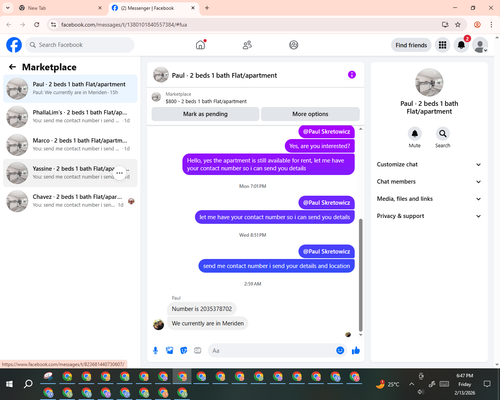This screenshot has width=500, height=400.
Task: Open conversation information purple icon
Action: tap(352, 75)
